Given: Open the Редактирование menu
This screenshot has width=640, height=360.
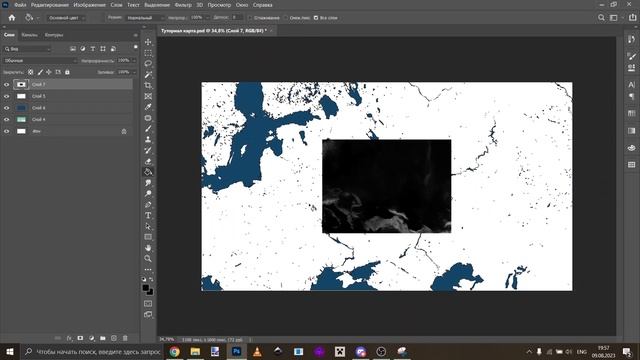Looking at the screenshot, I should (50, 5).
